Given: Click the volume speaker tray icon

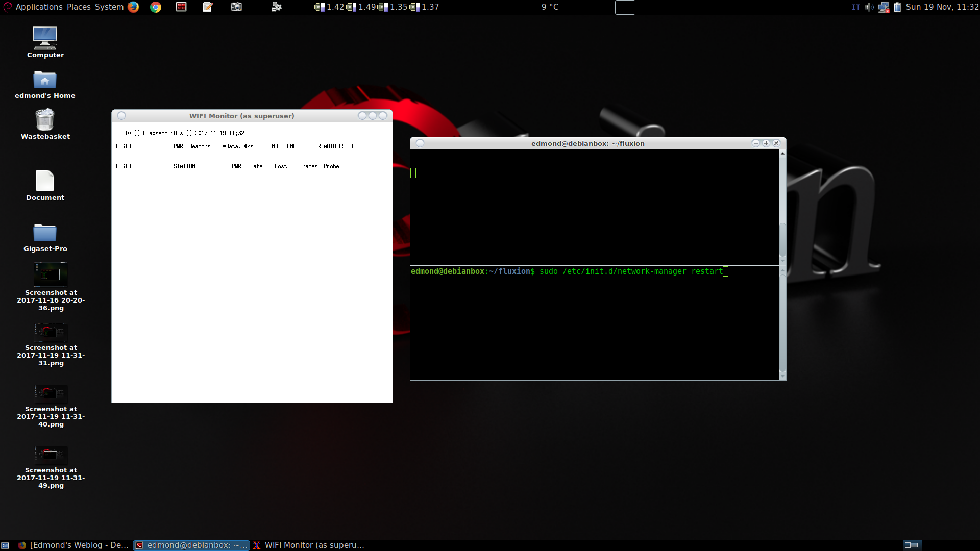Looking at the screenshot, I should [869, 7].
